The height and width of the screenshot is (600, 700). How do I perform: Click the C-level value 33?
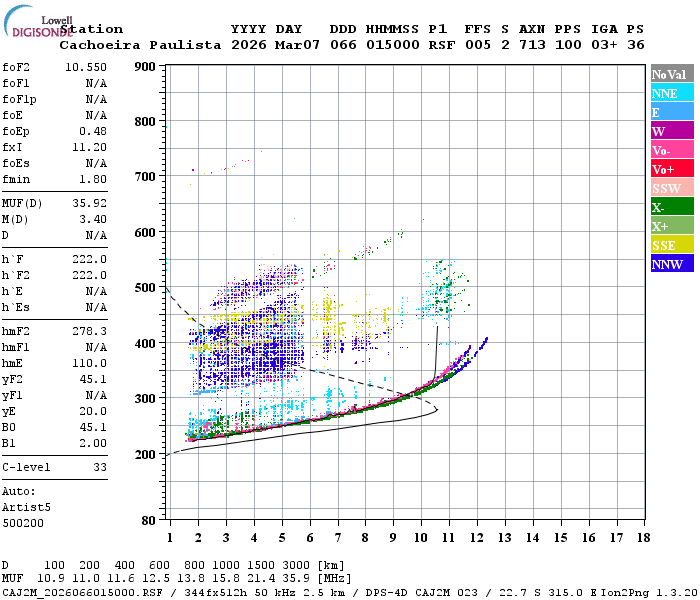pyautogui.click(x=100, y=467)
